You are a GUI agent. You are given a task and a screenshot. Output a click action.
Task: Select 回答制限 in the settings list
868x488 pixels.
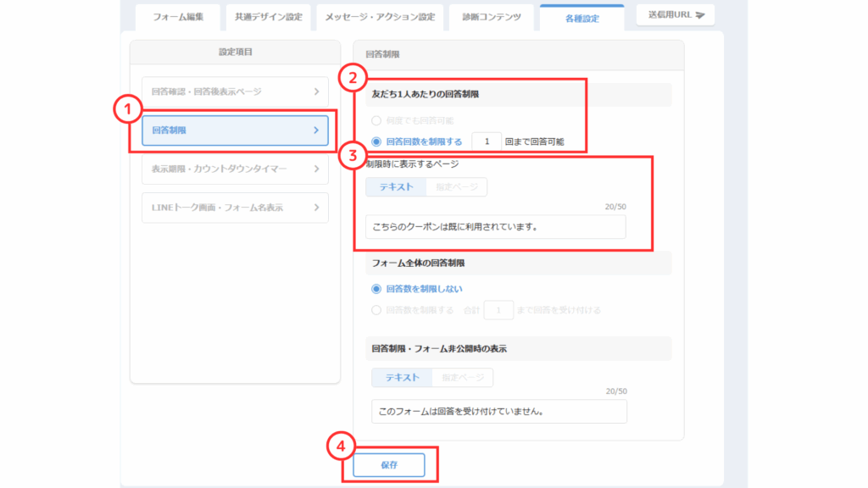[x=235, y=130]
